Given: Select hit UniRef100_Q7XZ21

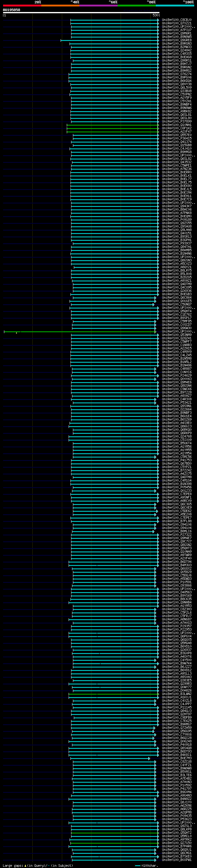Looking at the screenshot, I should pyautogui.click(x=177, y=23).
